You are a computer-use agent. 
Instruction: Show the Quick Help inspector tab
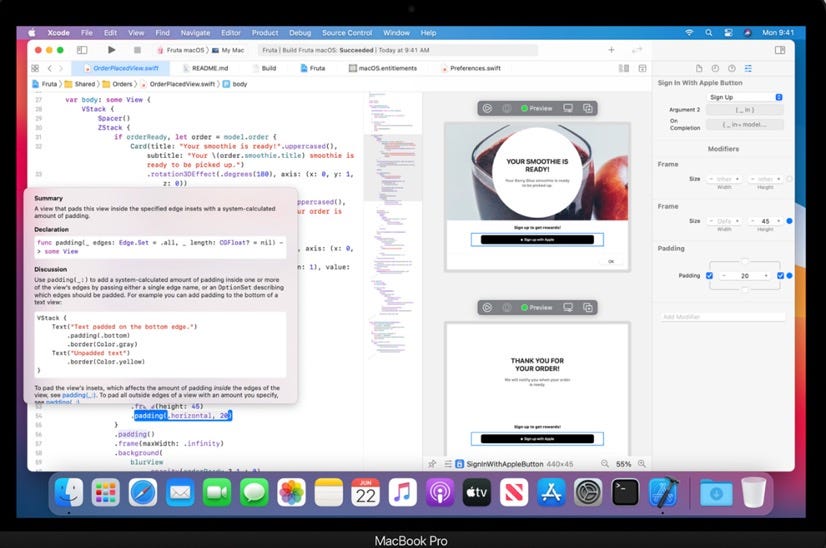[732, 68]
